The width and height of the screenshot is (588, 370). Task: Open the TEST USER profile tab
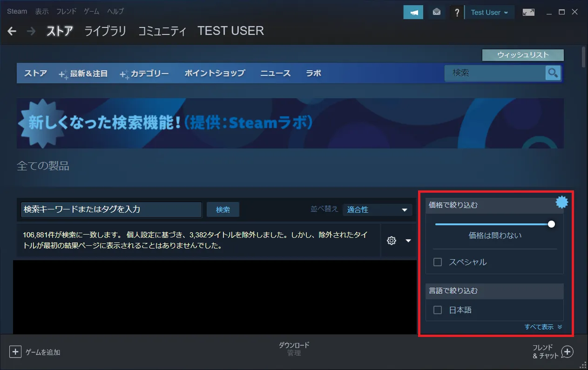coord(230,31)
